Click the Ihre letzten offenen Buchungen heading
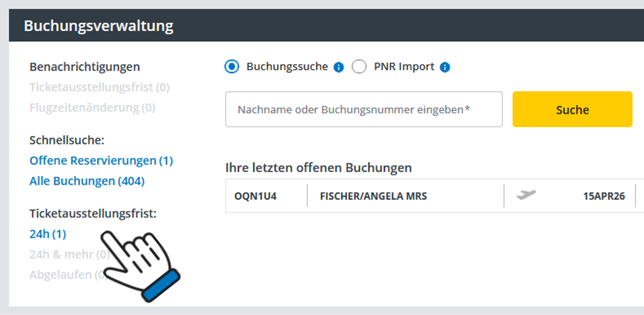Image resolution: width=644 pixels, height=315 pixels. [318, 167]
